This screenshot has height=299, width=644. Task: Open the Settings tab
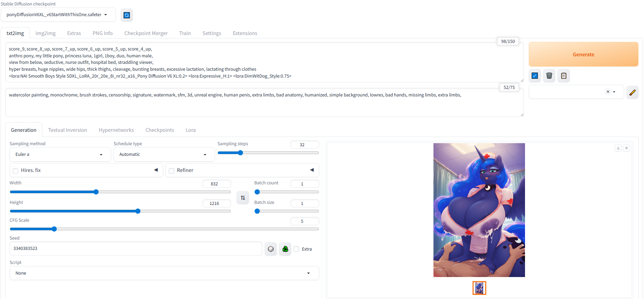point(212,33)
